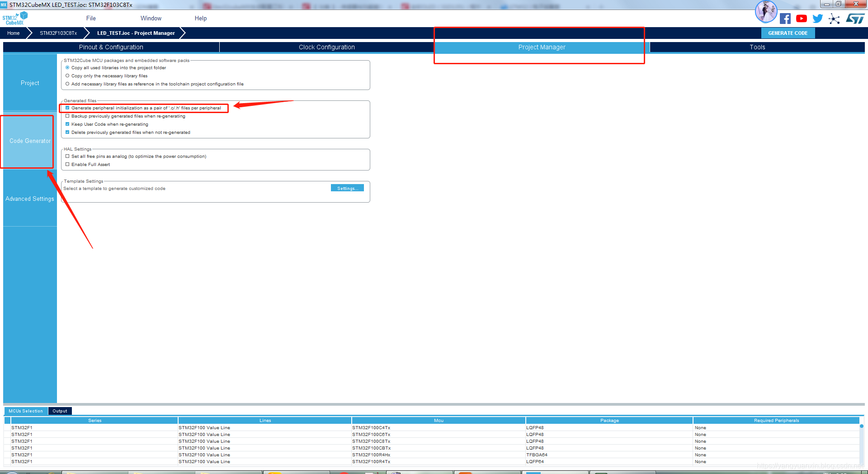Open the Window menu
868x474 pixels.
point(151,19)
